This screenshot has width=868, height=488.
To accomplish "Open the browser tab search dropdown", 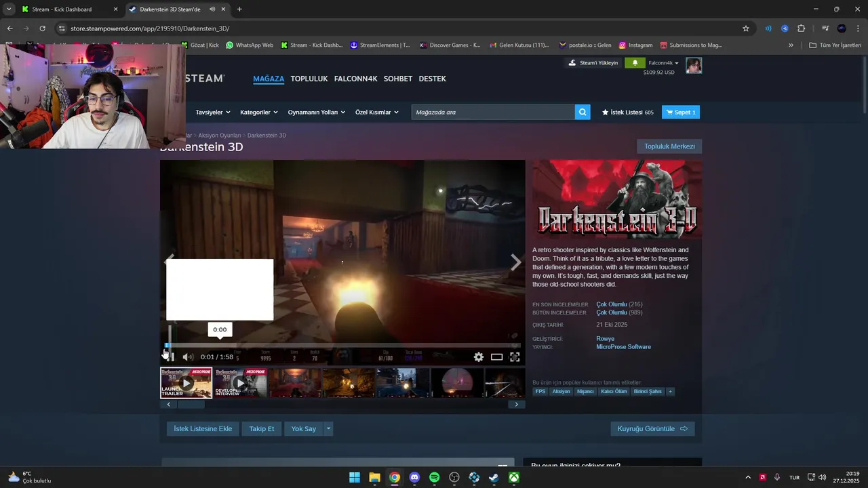I will (8, 9).
